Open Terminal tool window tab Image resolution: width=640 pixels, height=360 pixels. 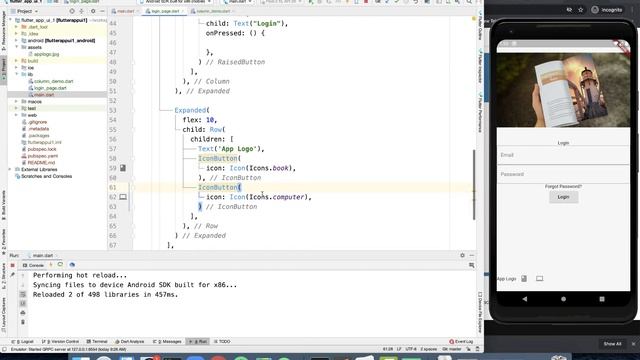tap(97, 342)
